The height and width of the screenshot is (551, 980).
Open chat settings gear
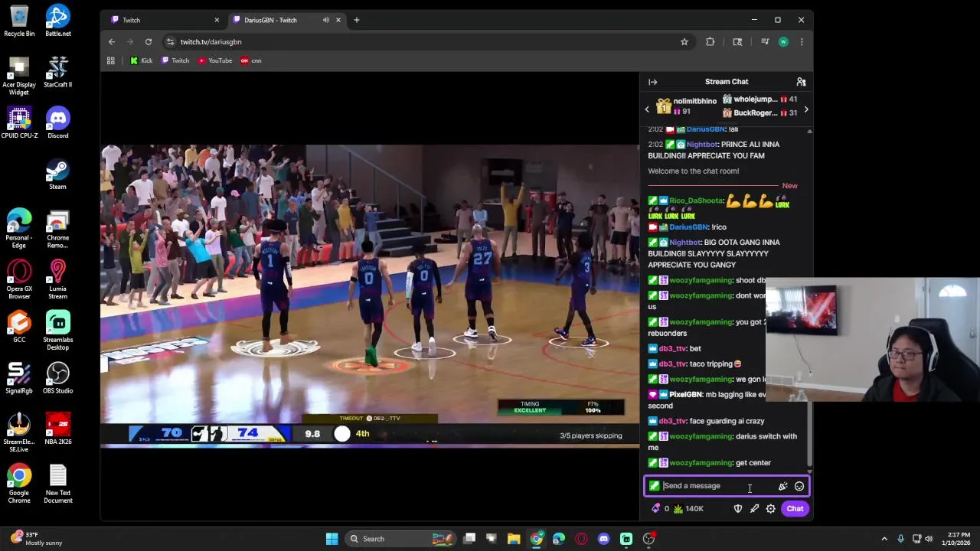coord(771,508)
